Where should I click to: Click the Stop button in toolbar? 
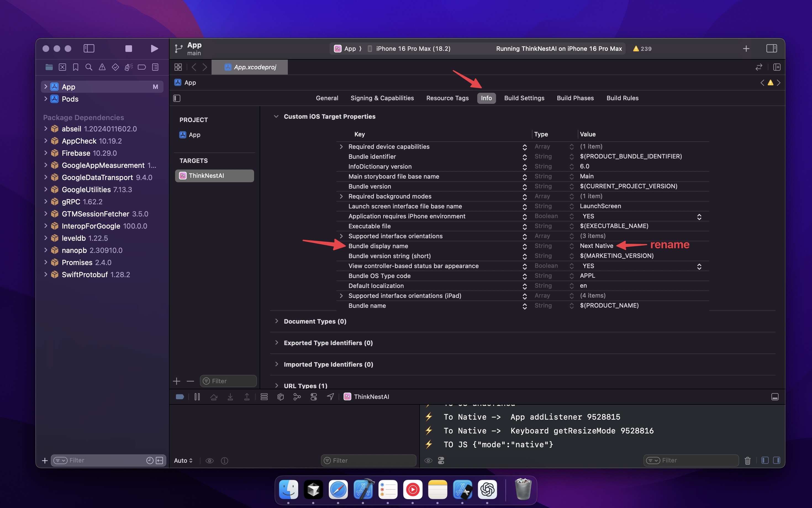pos(128,49)
